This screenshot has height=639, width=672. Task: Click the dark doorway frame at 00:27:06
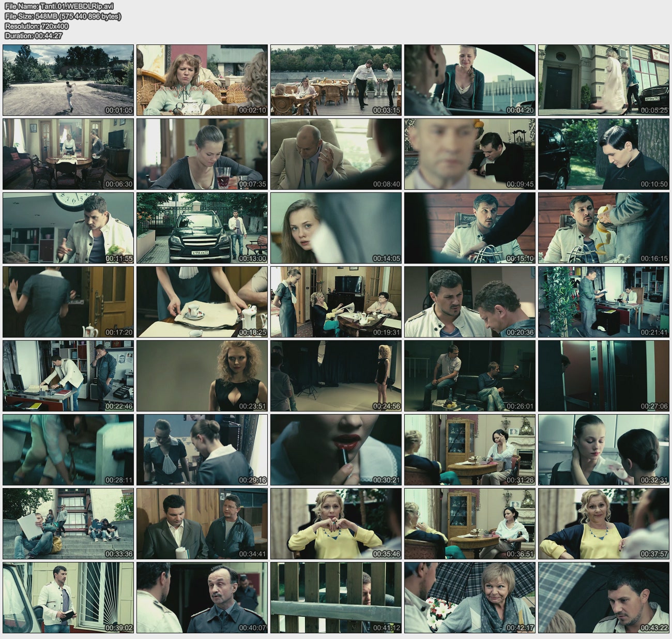point(603,376)
